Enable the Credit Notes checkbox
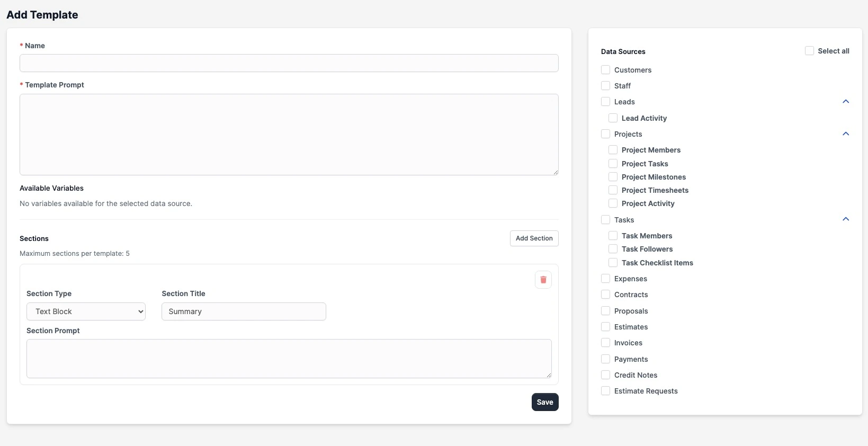The width and height of the screenshot is (868, 446). (x=606, y=375)
